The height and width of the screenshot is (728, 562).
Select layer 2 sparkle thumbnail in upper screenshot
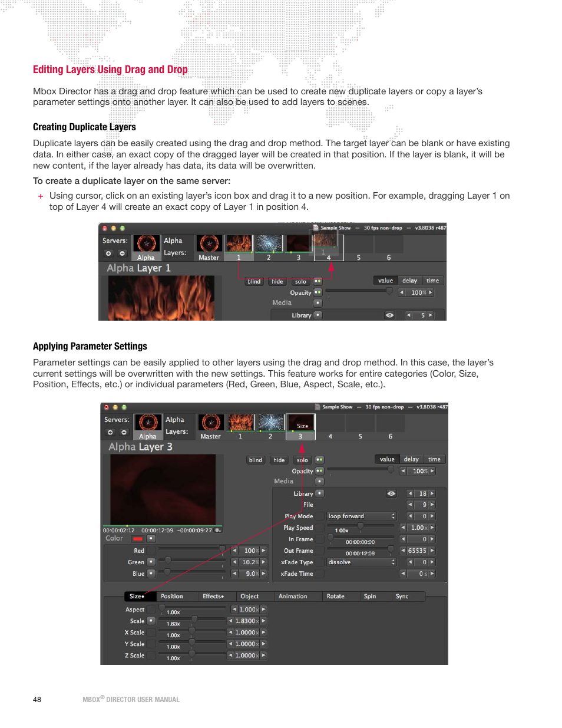pyautogui.click(x=269, y=243)
